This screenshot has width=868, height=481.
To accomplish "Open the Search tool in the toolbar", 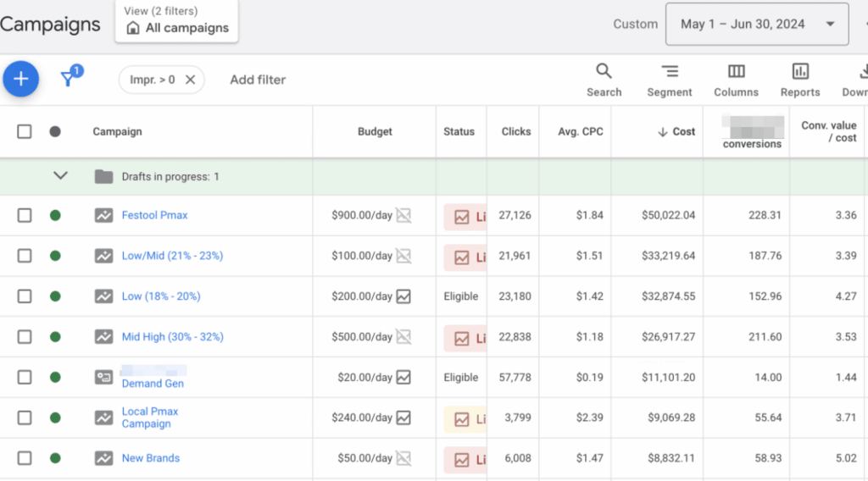I will click(x=604, y=80).
